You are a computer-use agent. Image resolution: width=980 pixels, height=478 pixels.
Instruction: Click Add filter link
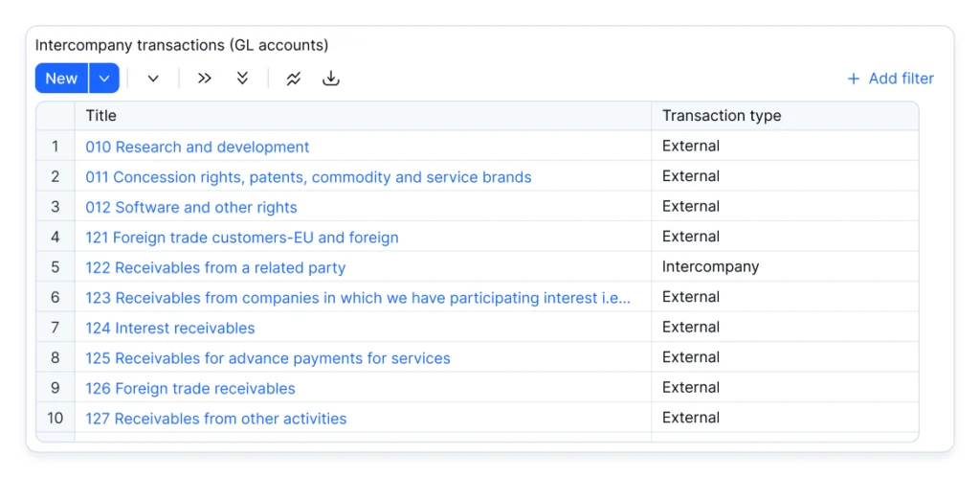coord(902,79)
